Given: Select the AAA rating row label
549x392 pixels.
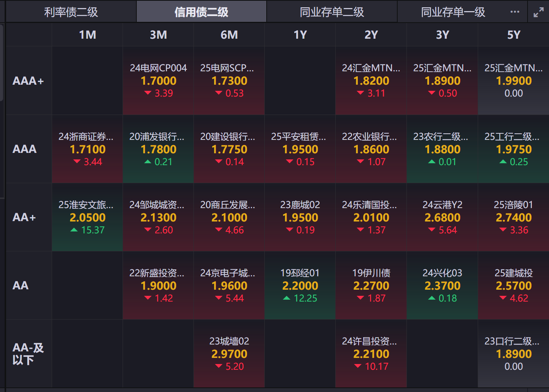Looking at the screenshot, I should click(25, 149).
